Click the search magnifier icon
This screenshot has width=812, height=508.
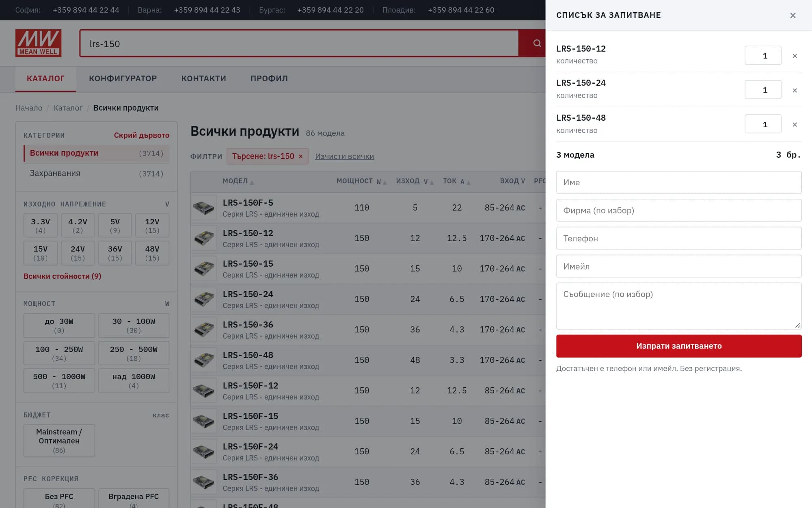pyautogui.click(x=537, y=43)
